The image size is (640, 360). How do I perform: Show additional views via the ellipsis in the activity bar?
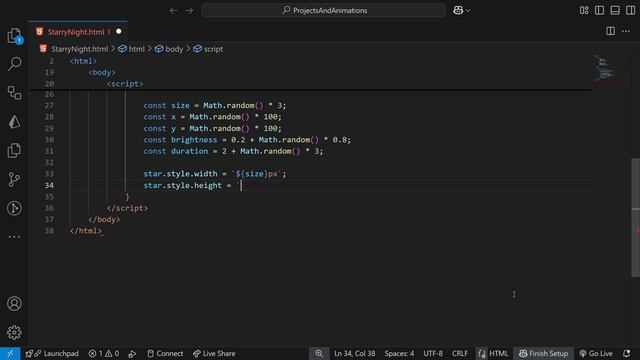click(x=14, y=237)
